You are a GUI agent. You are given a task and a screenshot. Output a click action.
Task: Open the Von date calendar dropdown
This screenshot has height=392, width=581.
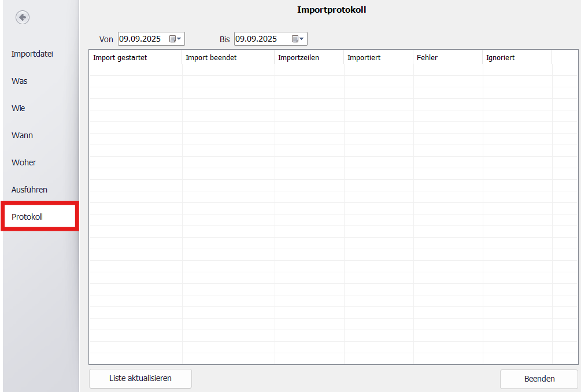click(x=176, y=39)
